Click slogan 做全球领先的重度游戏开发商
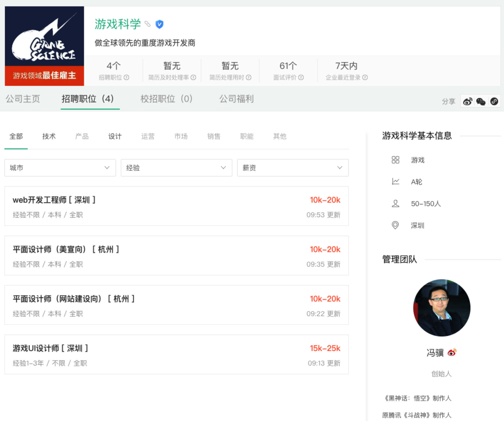Screen dimensions: 504x421 click(145, 43)
